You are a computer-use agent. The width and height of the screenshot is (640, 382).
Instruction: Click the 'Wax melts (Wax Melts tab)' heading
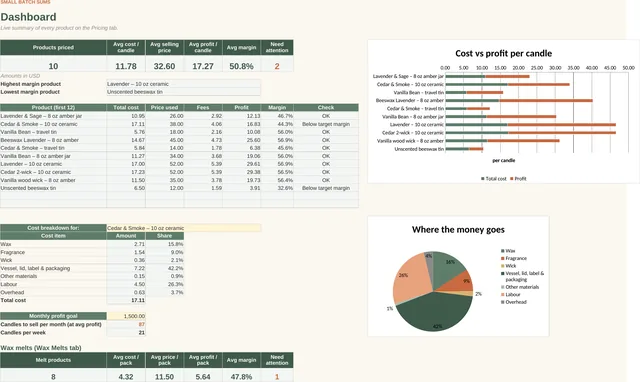(40, 348)
